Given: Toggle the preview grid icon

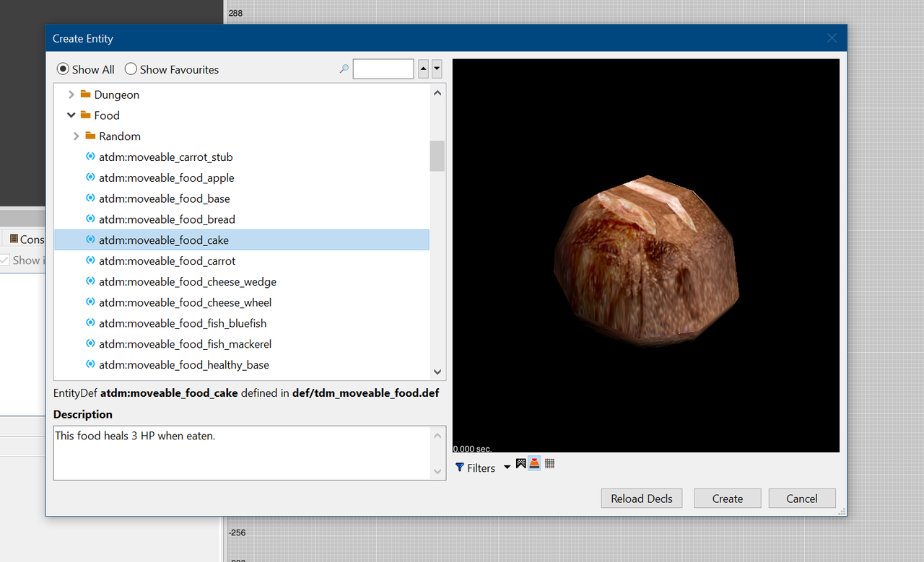Looking at the screenshot, I should pos(549,463).
